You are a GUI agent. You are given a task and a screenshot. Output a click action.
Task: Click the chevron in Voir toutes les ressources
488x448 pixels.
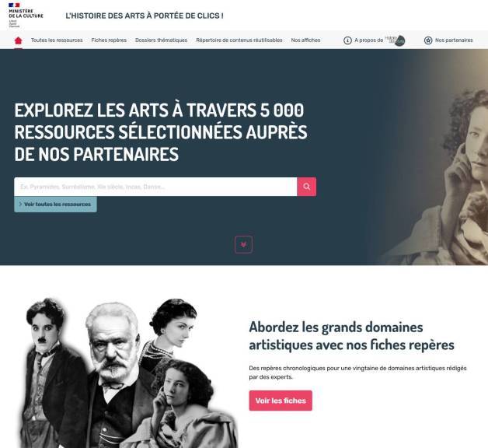point(20,204)
